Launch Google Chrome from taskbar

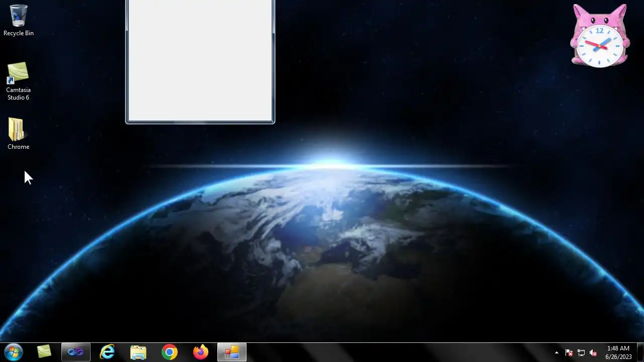click(170, 352)
